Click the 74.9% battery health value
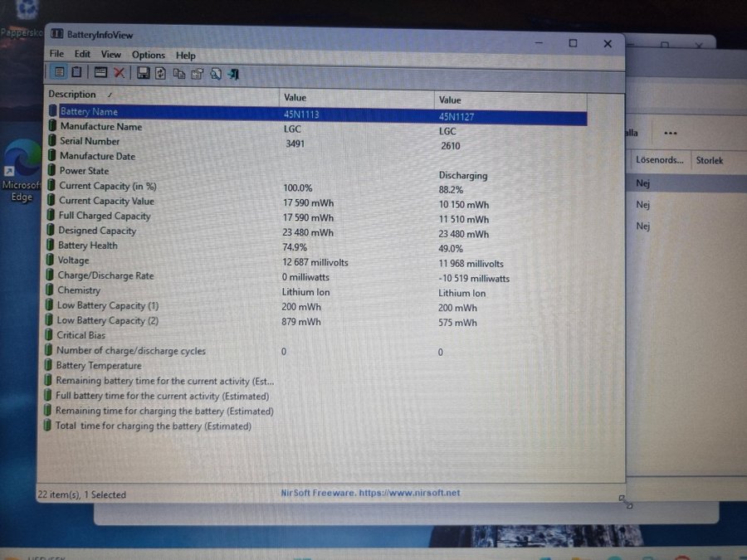This screenshot has height=560, width=747. click(x=295, y=247)
